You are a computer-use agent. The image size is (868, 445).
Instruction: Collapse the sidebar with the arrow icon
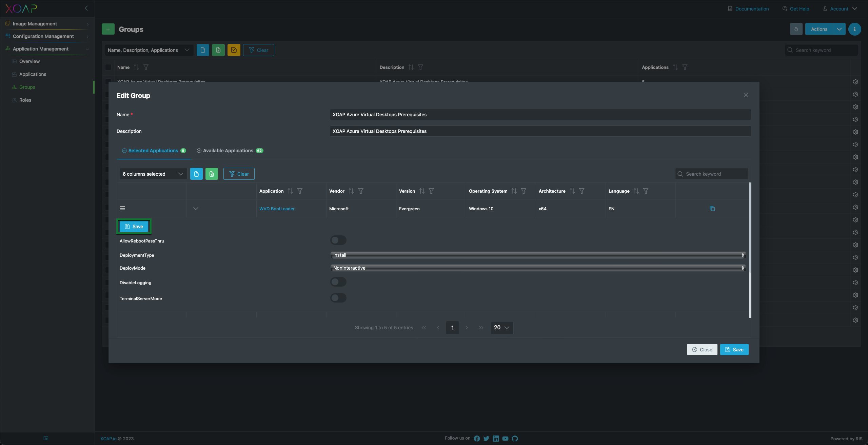[x=86, y=8]
